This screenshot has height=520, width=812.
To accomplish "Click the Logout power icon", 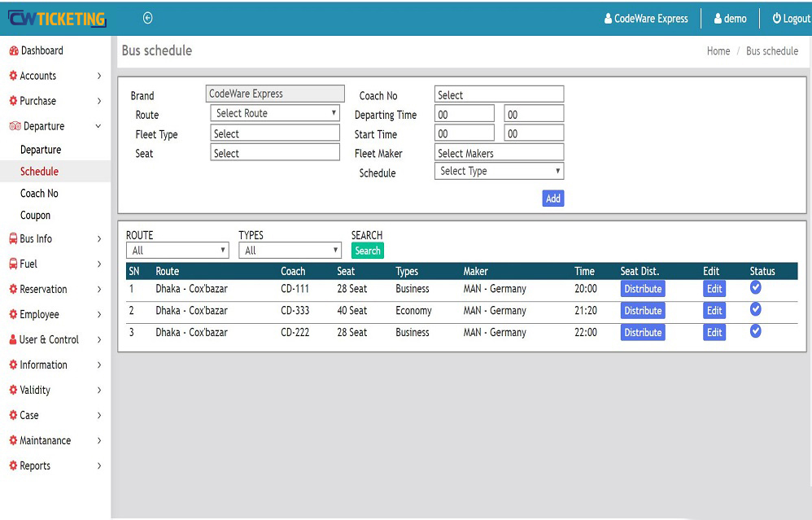I will click(x=773, y=18).
